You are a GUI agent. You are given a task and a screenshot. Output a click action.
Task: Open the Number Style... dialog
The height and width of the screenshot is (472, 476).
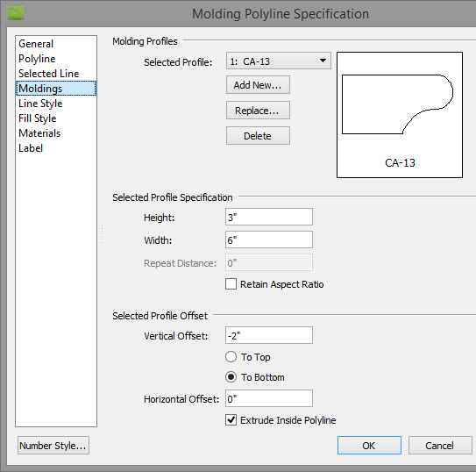point(53,446)
